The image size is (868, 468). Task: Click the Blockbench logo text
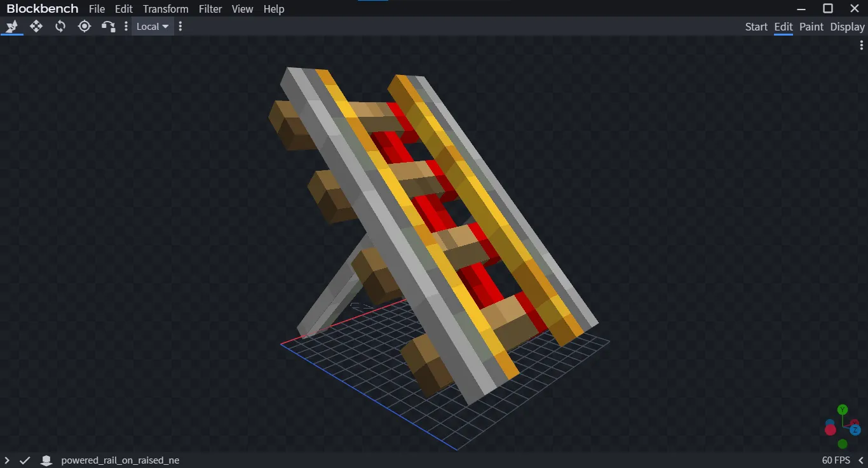point(43,9)
